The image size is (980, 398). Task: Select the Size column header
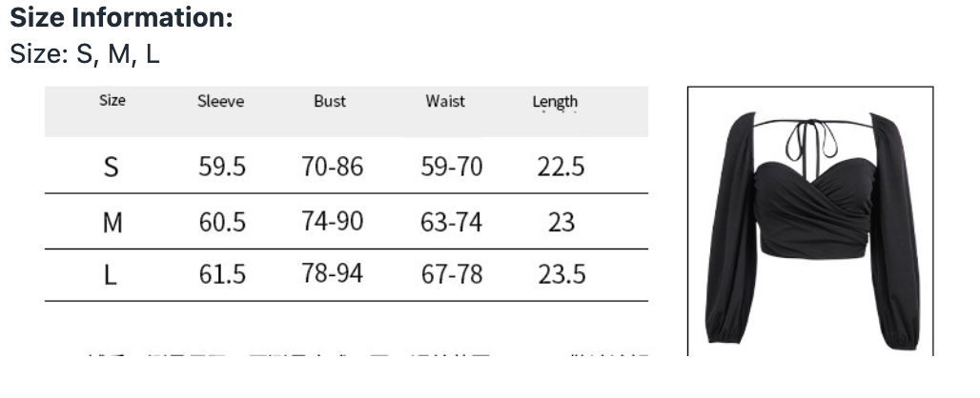pyautogui.click(x=112, y=100)
